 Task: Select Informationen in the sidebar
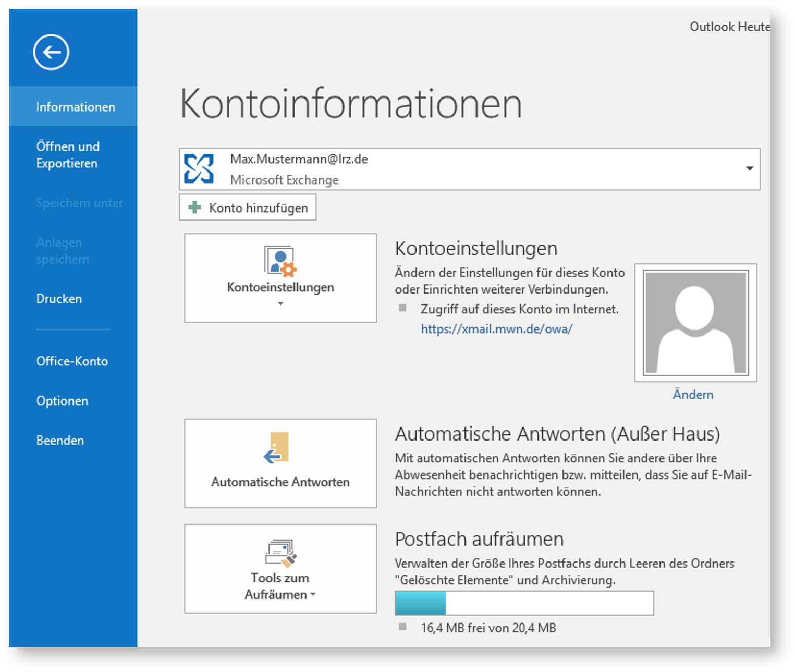[75, 106]
